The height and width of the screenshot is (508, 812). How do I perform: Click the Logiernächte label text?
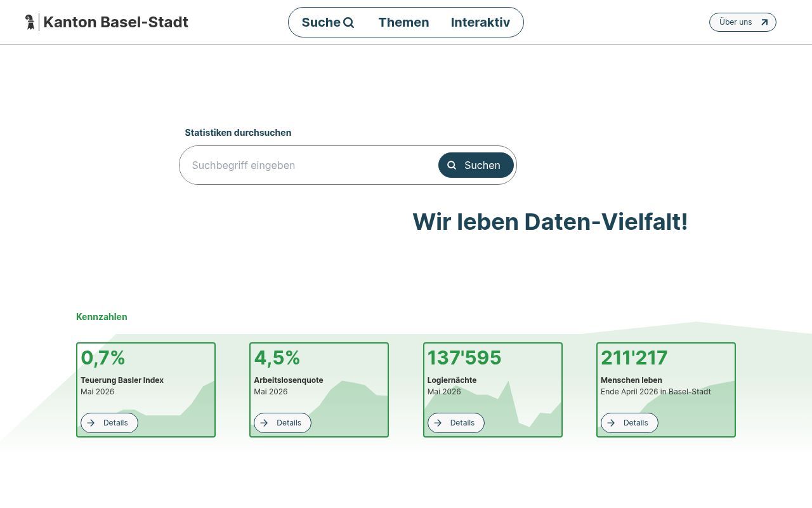click(x=452, y=380)
